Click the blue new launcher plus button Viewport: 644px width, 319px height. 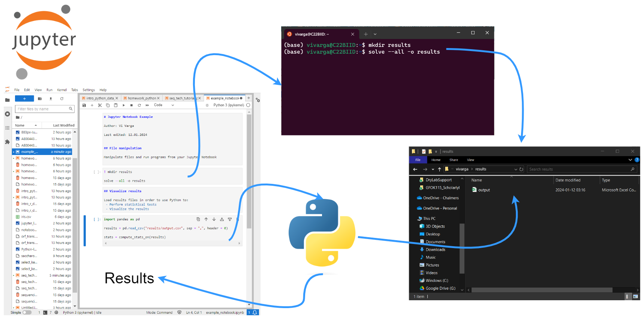[24, 99]
